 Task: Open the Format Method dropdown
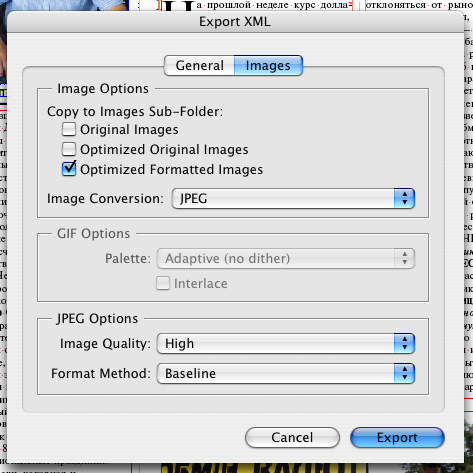286,373
